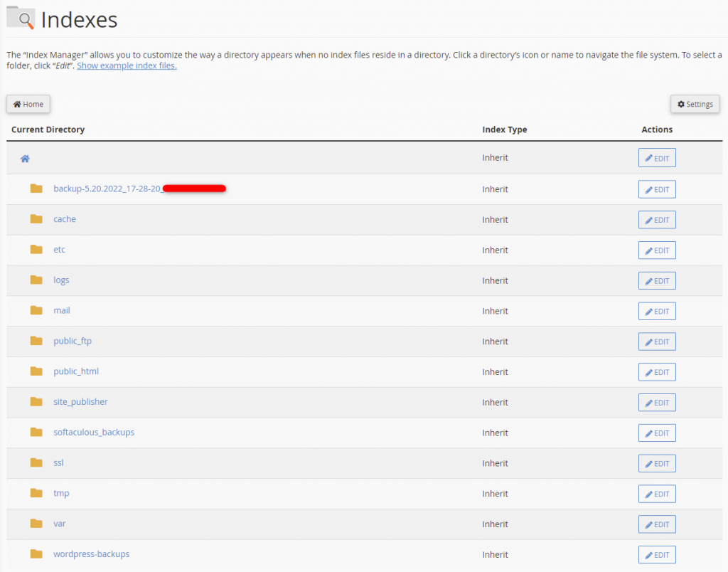Edit index settings for the home directory

[x=656, y=157]
